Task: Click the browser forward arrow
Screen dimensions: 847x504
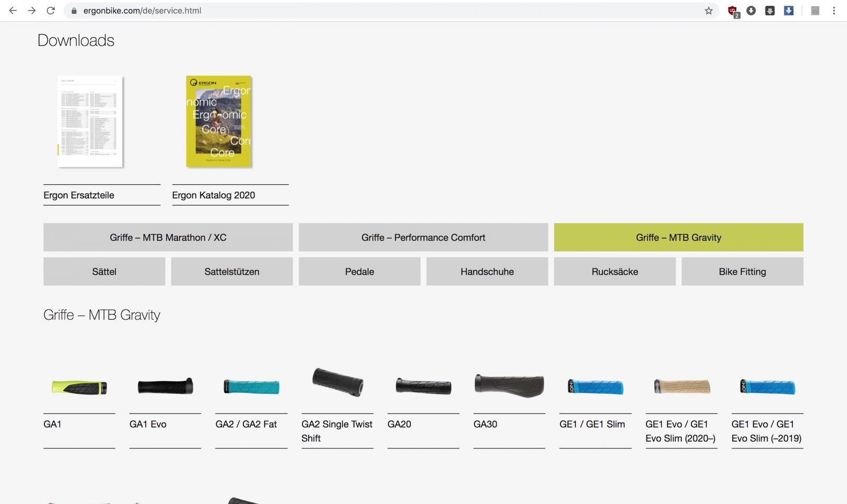Action: [32, 11]
